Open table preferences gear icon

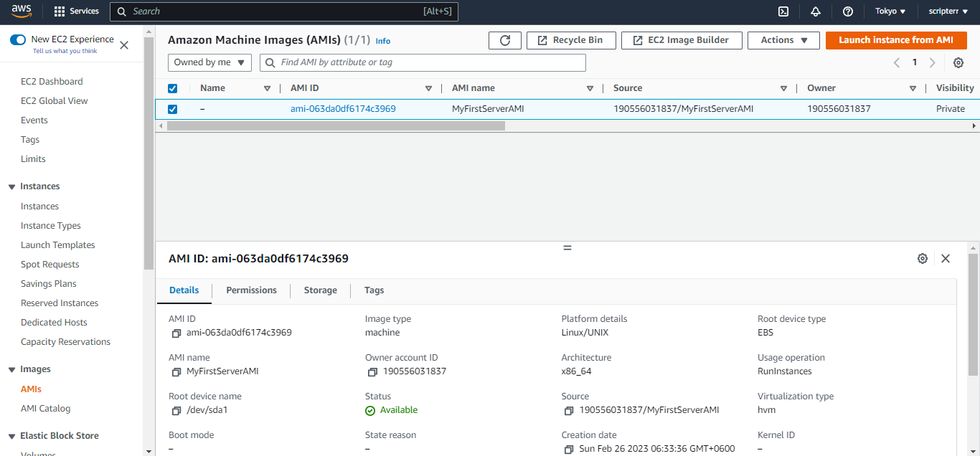click(958, 62)
